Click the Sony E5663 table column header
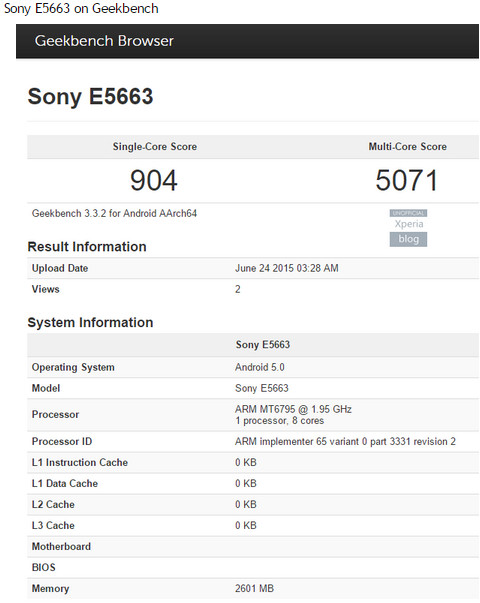 click(x=263, y=345)
